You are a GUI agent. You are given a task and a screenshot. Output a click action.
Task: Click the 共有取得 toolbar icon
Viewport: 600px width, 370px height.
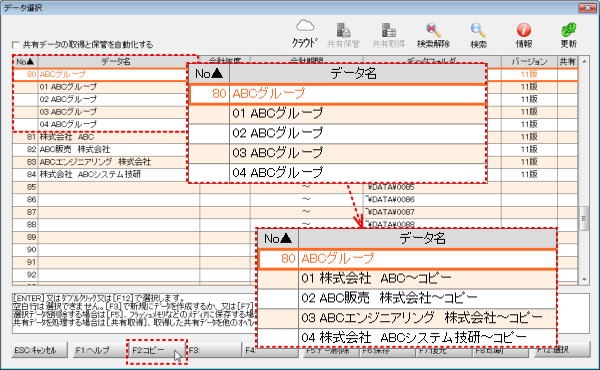(388, 35)
